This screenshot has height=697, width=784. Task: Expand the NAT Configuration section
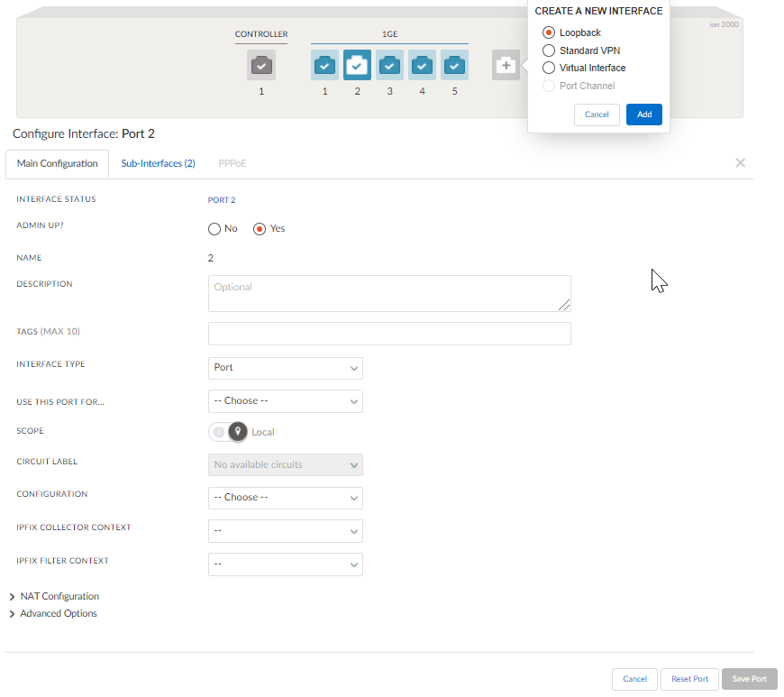pyautogui.click(x=59, y=596)
